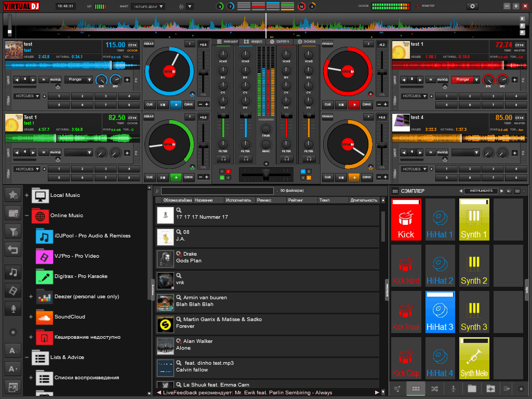Toggle the music note file-type filter icon
532x399 pixels.
[x=13, y=272]
